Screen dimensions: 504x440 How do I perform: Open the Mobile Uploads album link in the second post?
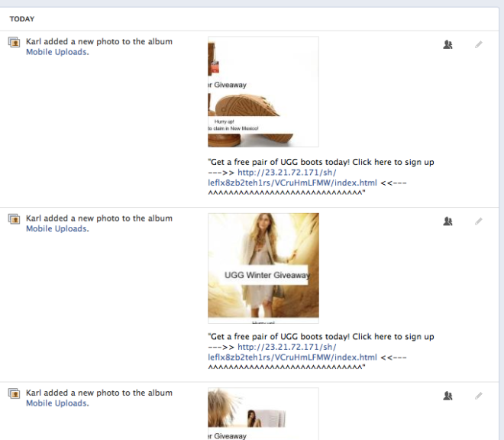click(x=57, y=228)
